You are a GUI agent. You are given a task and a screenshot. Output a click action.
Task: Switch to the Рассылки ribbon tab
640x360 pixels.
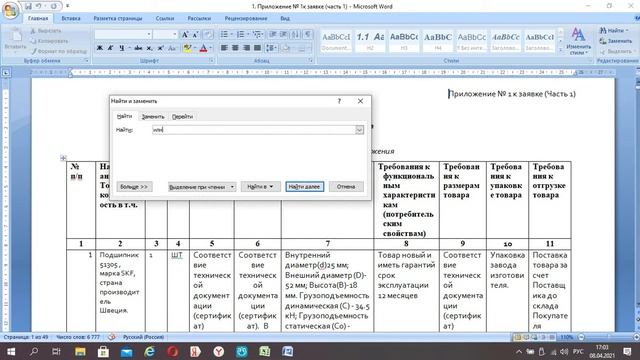click(x=199, y=18)
